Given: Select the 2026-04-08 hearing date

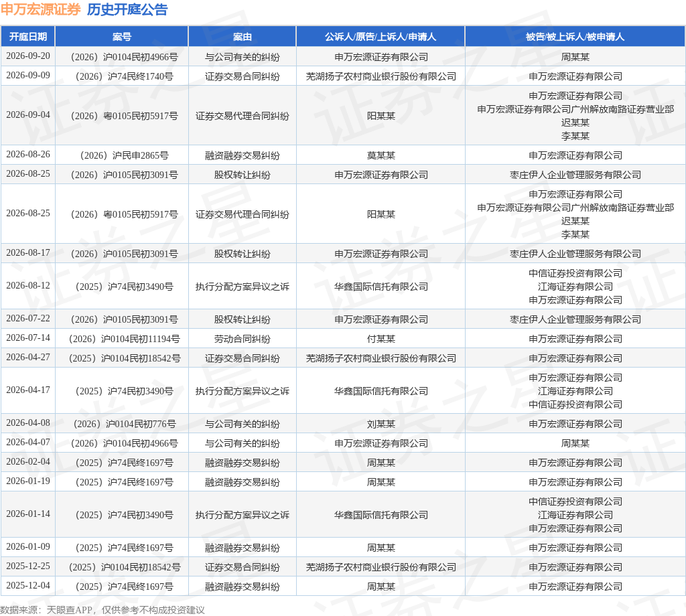Looking at the screenshot, I should (x=28, y=422).
